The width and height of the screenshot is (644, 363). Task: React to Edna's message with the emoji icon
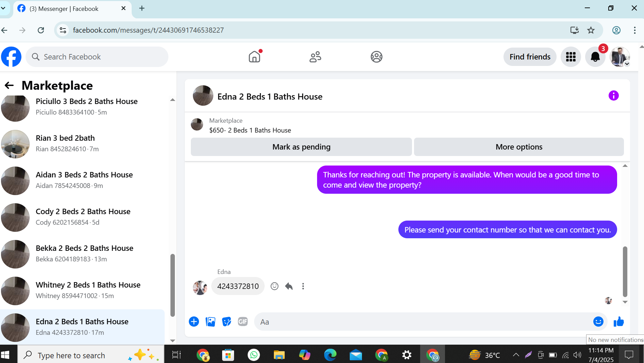tap(275, 286)
